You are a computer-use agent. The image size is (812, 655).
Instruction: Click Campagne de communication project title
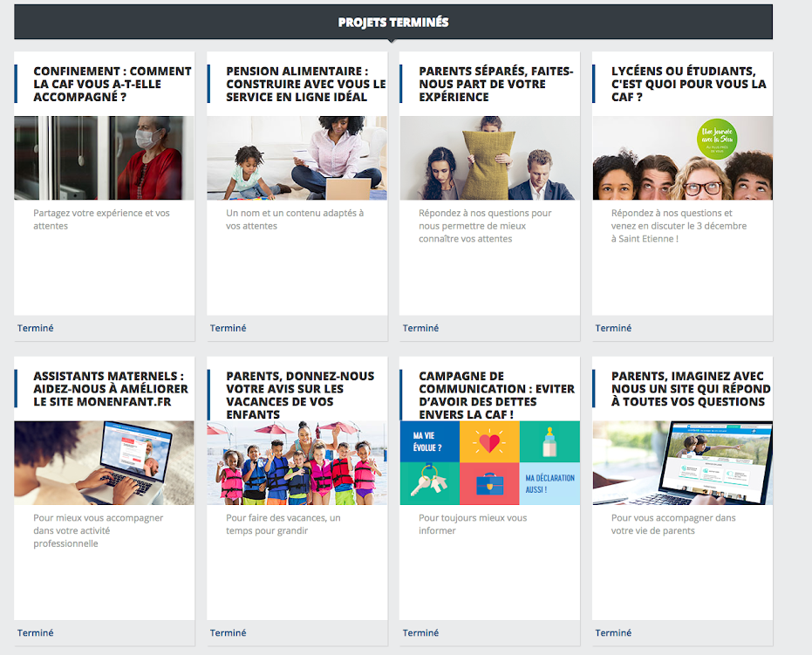point(495,395)
